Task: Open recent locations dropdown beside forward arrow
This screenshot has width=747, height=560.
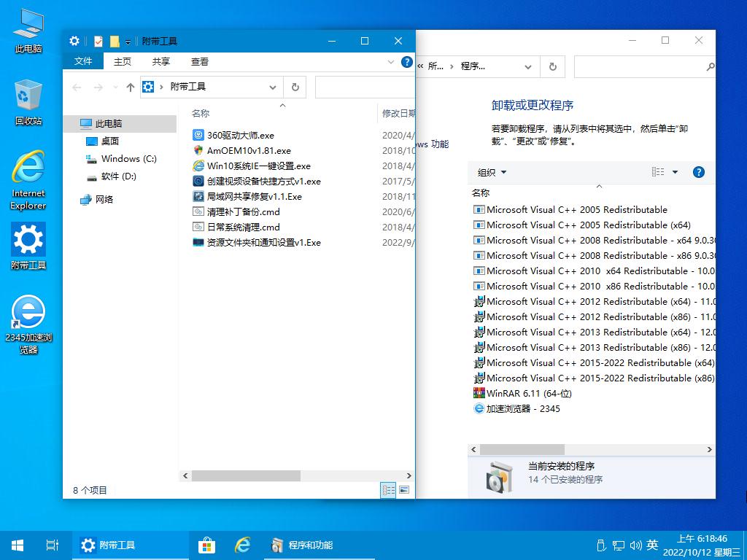Action: pos(115,87)
